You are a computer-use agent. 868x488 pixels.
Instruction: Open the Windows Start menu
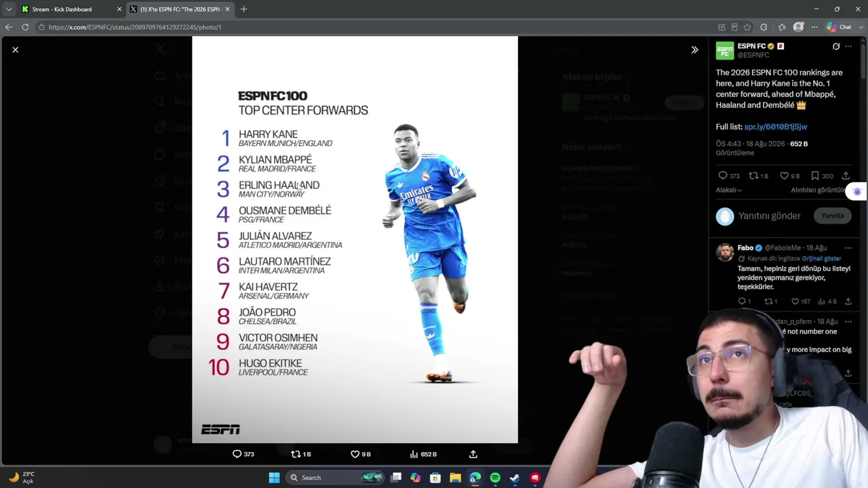pos(274,478)
